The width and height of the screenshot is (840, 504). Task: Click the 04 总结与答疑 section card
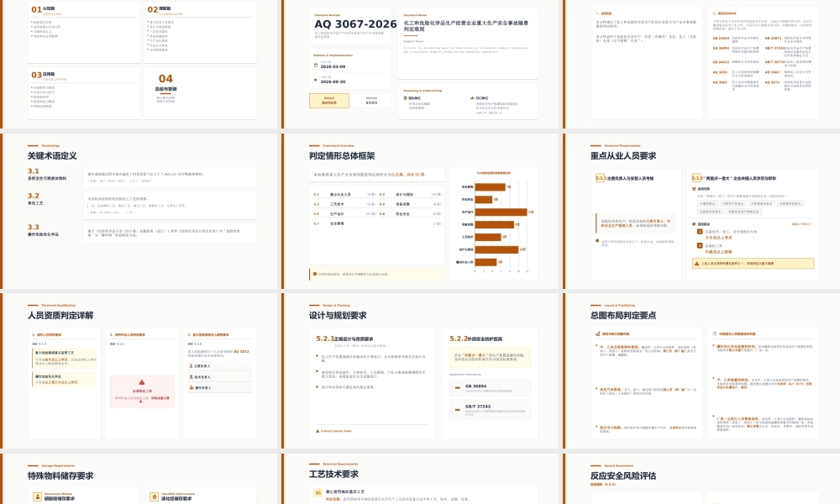201,93
